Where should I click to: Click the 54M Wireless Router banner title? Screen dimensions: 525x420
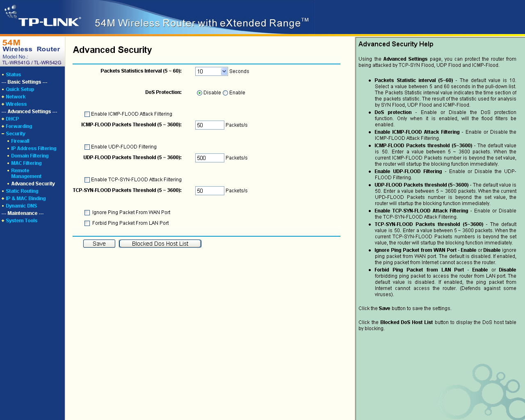[x=202, y=23]
